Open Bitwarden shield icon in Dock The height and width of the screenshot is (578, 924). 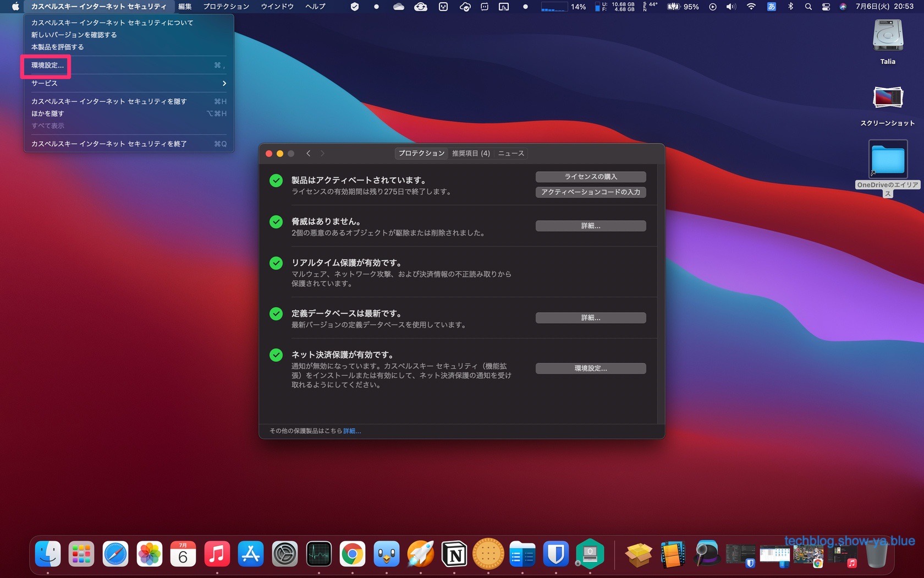coord(555,554)
